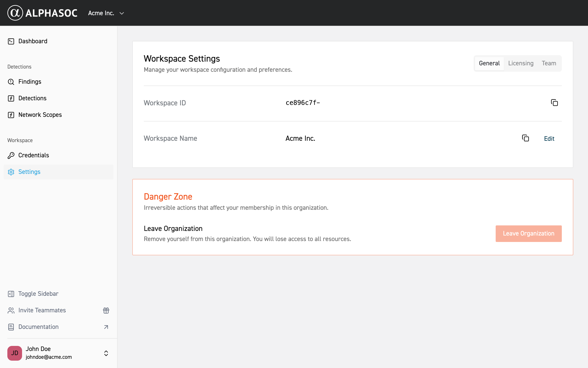Open the Dashboard page
This screenshot has width=588, height=368.
click(x=33, y=41)
